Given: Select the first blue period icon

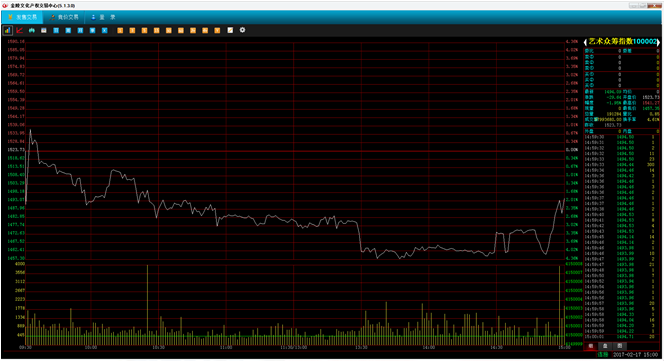Looking at the screenshot, I should coord(56,30).
